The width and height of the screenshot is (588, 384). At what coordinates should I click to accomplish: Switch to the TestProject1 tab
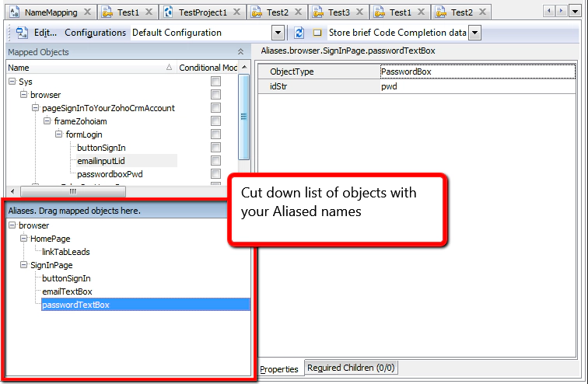(202, 12)
